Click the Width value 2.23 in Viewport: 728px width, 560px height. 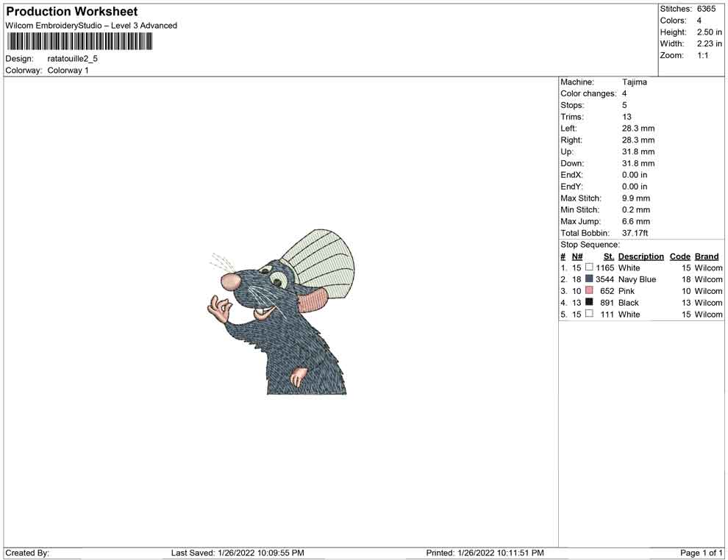click(x=709, y=43)
